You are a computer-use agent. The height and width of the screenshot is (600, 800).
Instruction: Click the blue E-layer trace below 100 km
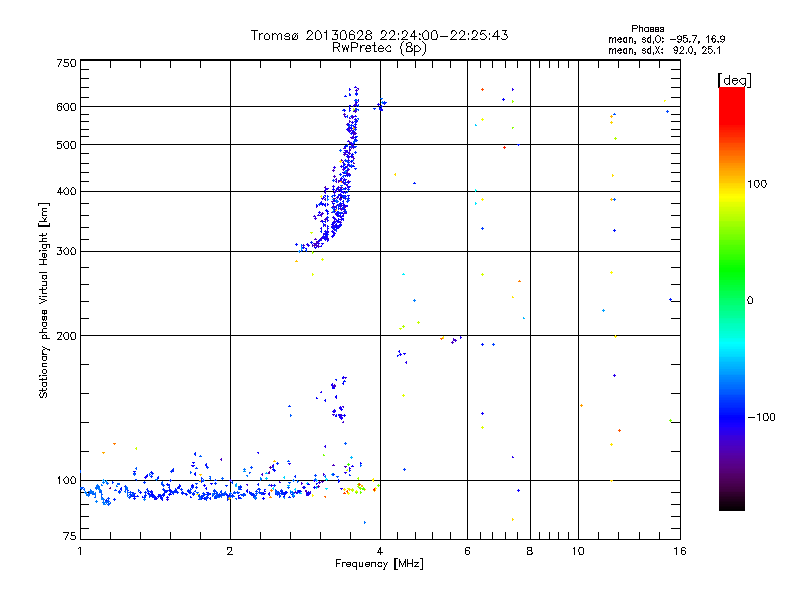(x=204, y=493)
